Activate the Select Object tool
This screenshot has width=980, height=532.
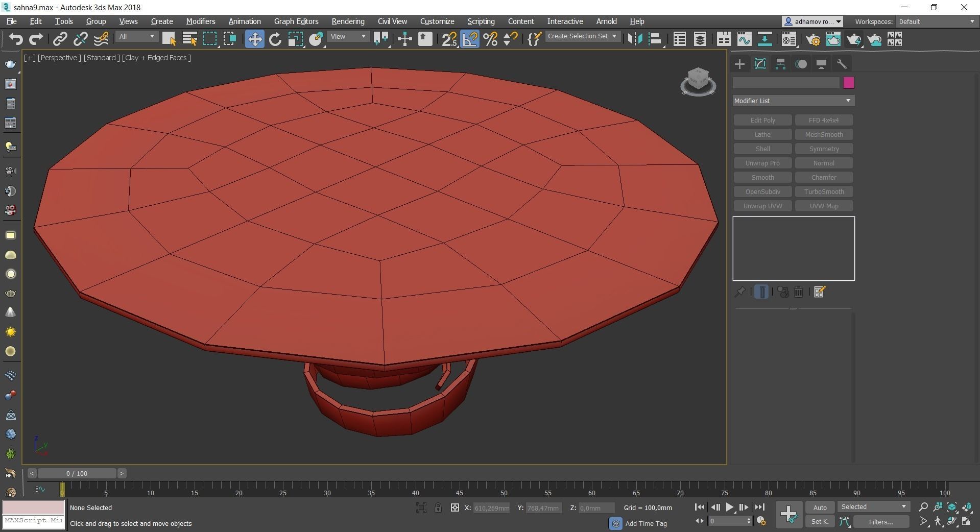coord(169,39)
